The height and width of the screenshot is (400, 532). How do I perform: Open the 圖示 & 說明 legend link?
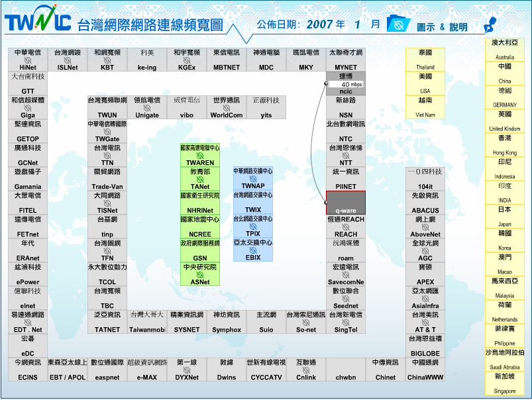[x=442, y=26]
